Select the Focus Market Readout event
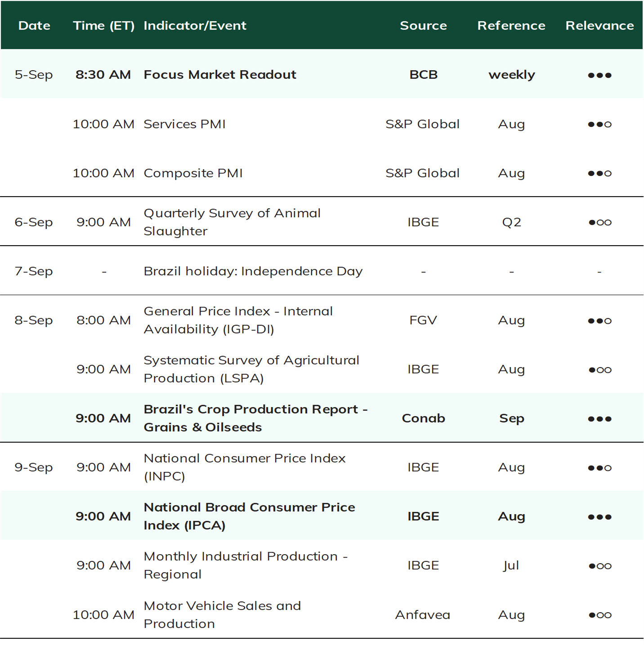Screen dimensions: 644x645 tap(220, 75)
